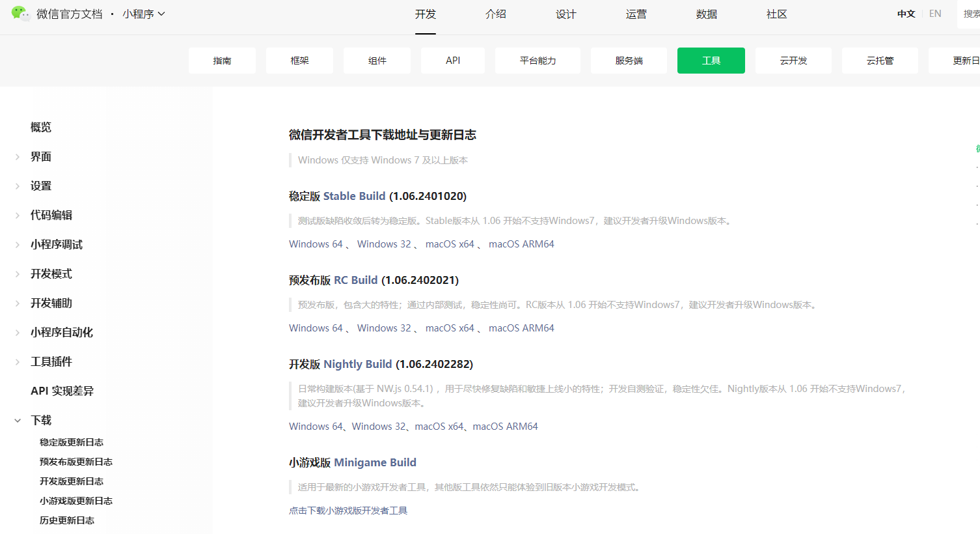This screenshot has width=980, height=534.
Task: Open 开发版更新日志 sidebar item
Action: click(72, 481)
